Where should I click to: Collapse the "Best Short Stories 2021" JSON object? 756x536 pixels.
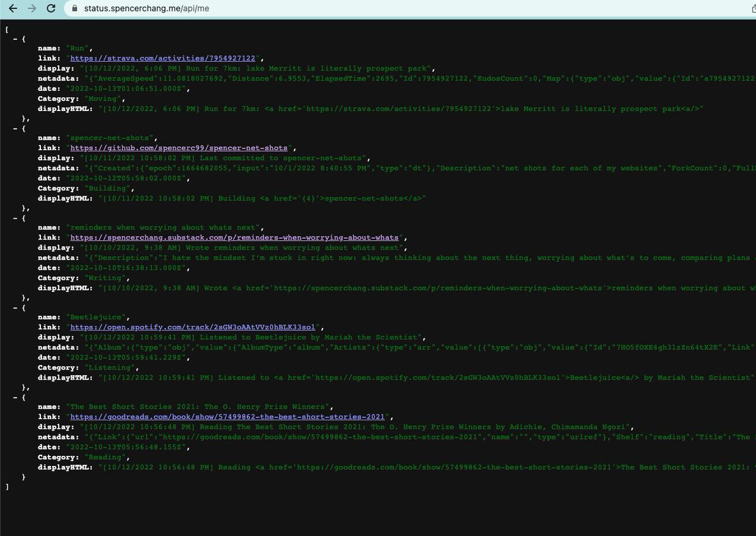pos(15,396)
